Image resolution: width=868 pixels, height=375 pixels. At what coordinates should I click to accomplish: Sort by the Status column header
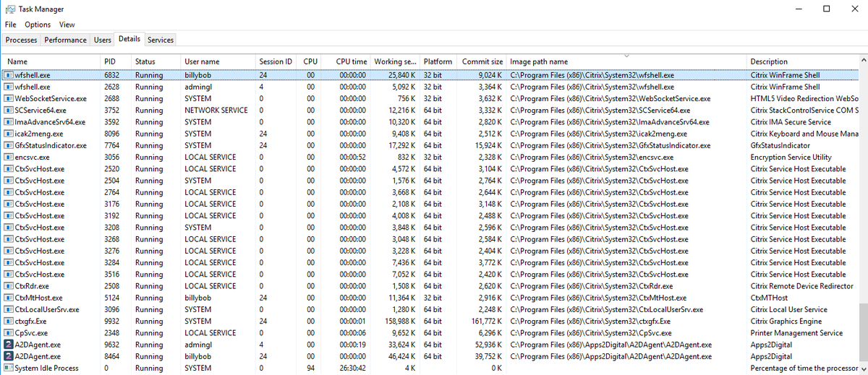pos(155,61)
